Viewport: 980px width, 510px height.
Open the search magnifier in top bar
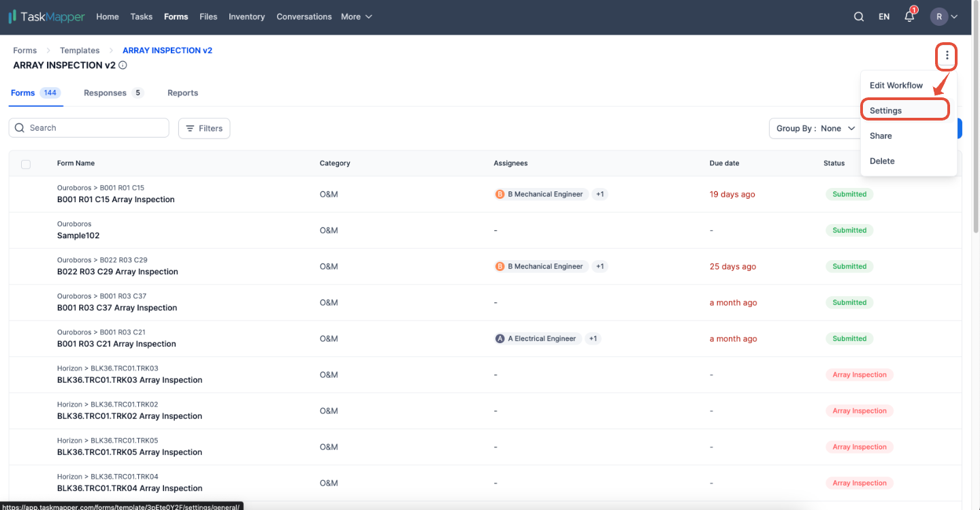[859, 16]
